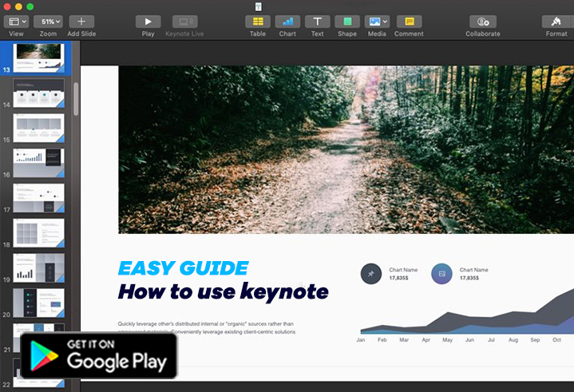Select slide 14 thumbnail in navigator
This screenshot has width=574, height=392.
pyautogui.click(x=39, y=93)
